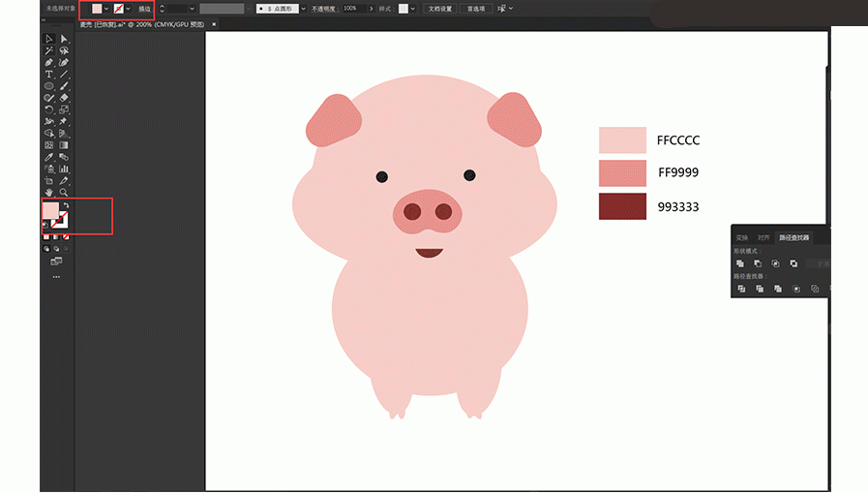
Task: Select the Zoom magnifier tool
Action: [64, 192]
